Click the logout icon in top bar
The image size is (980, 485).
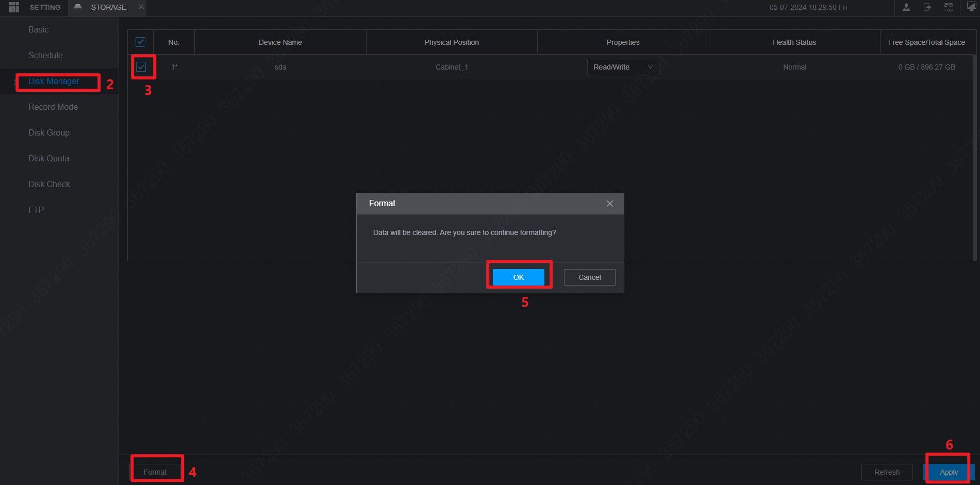[x=927, y=7]
